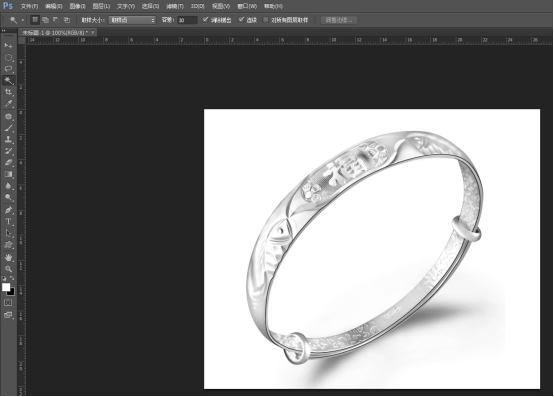Pick the Eyedropper tool
Image resolution: width=554 pixels, height=397 pixels.
click(x=8, y=104)
